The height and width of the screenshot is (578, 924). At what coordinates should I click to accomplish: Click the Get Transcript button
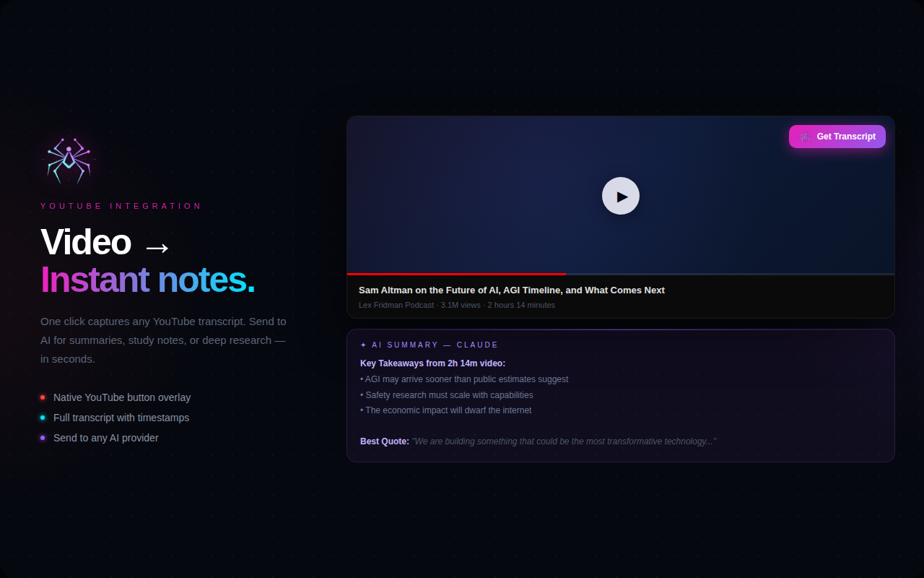[837, 137]
